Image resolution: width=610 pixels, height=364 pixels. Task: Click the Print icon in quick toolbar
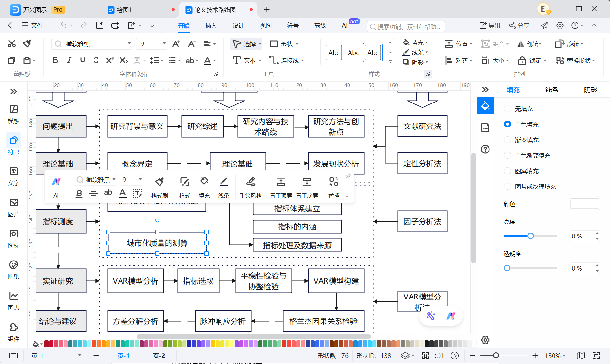[x=115, y=25]
